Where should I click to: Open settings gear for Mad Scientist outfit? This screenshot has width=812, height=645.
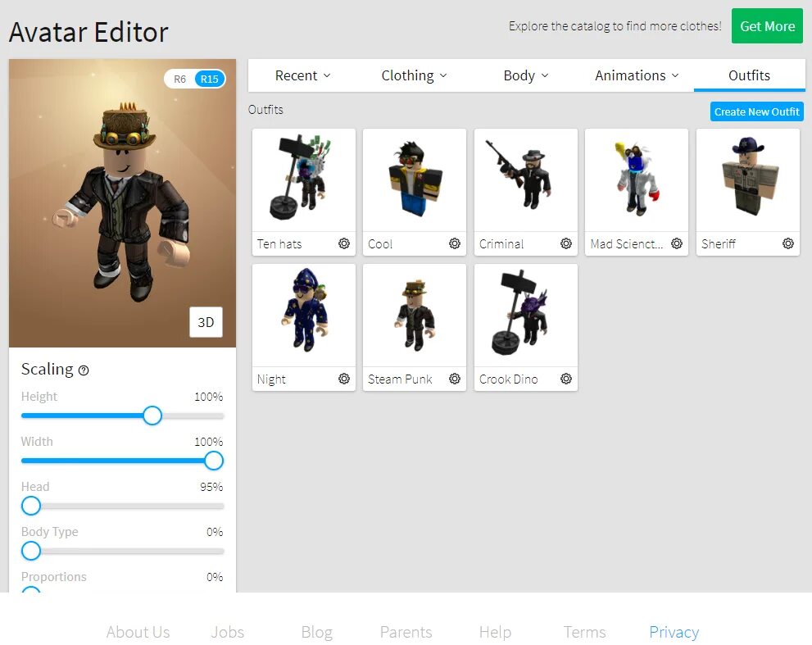click(x=677, y=243)
